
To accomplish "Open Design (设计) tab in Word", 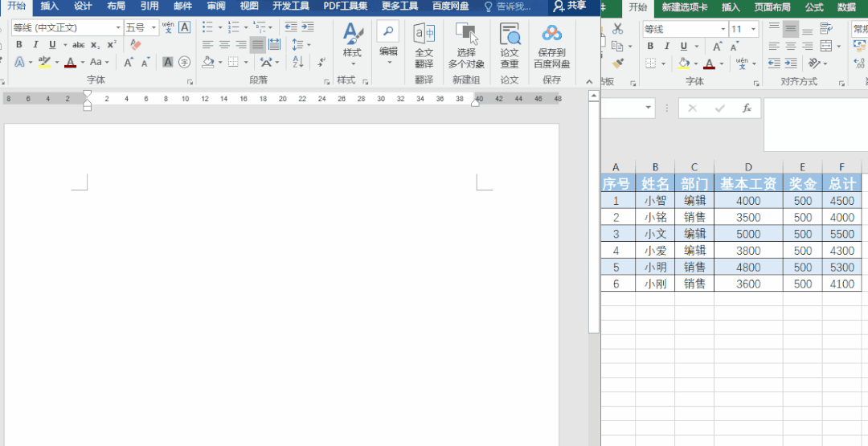I will tap(83, 6).
